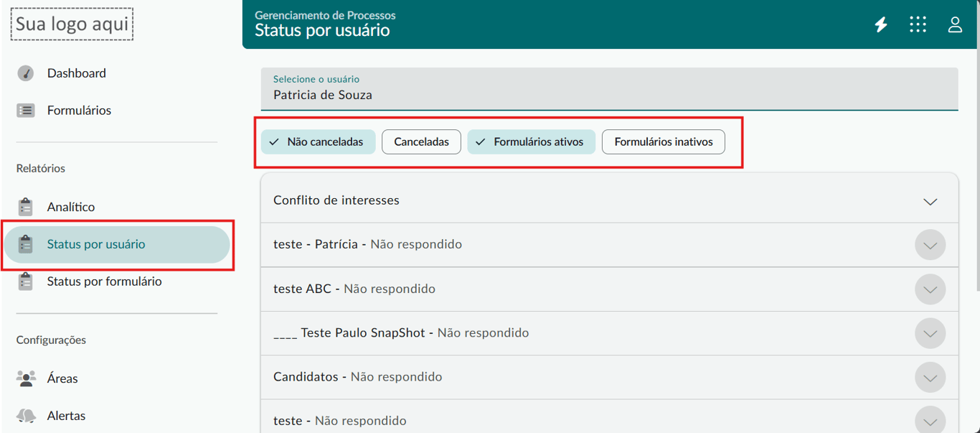
Task: Enable the Canceladas filter chip
Action: 421,142
